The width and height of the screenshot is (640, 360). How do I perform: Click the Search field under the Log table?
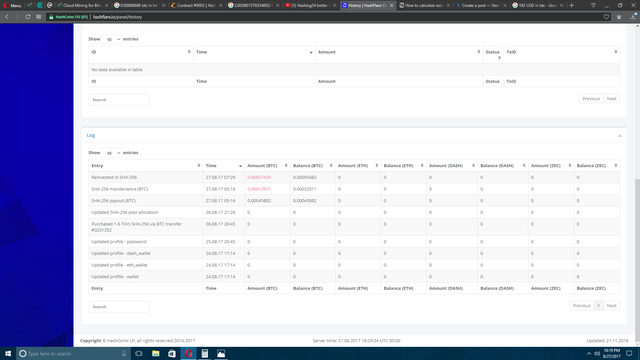(118, 307)
